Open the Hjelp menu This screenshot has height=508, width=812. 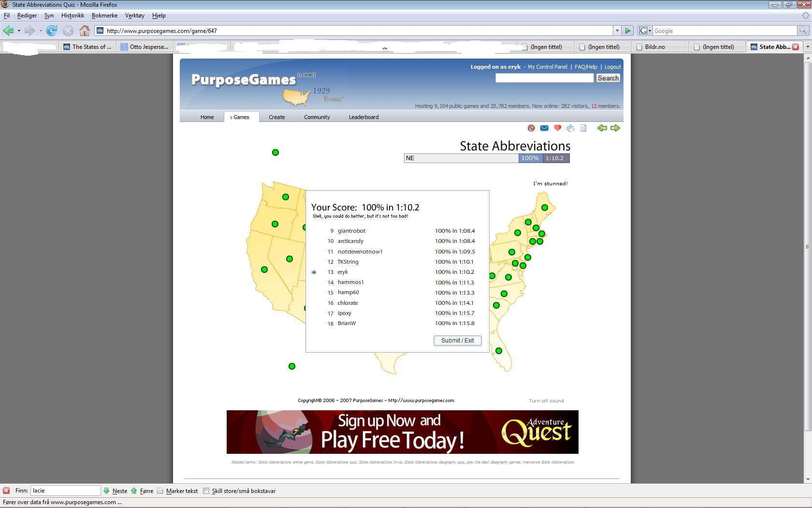coord(159,15)
